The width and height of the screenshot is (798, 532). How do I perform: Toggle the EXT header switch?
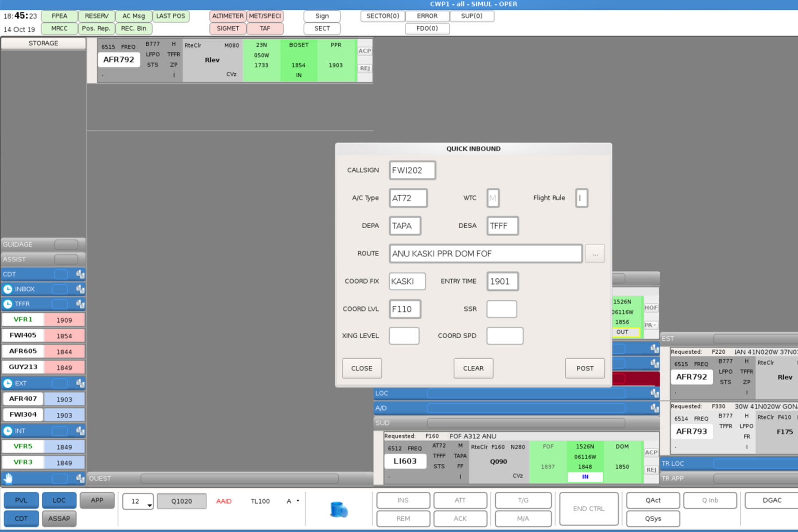[x=59, y=383]
